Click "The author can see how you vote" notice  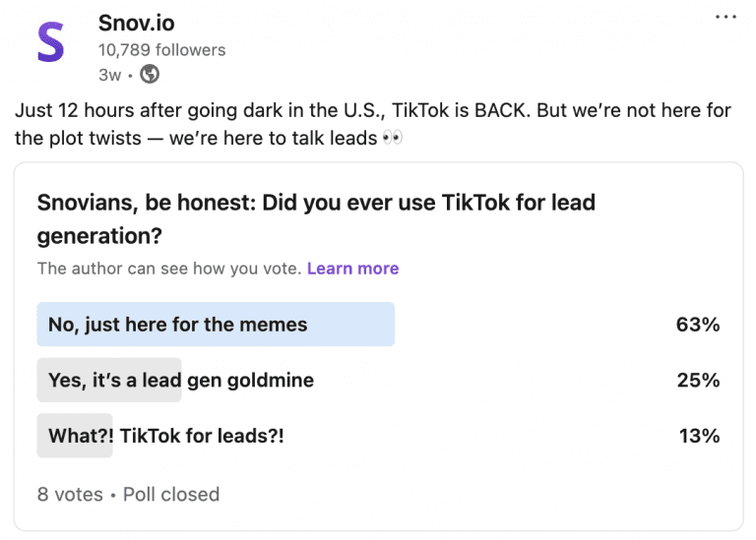coord(169,269)
